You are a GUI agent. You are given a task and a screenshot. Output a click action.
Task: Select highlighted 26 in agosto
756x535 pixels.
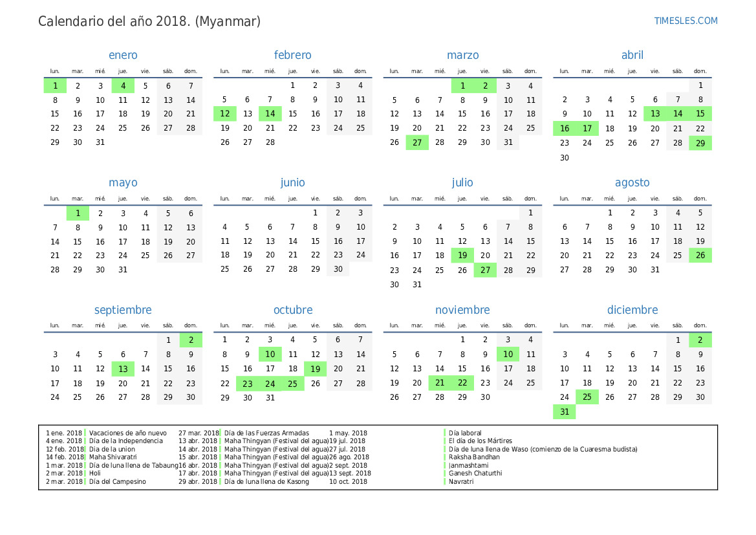[700, 256]
